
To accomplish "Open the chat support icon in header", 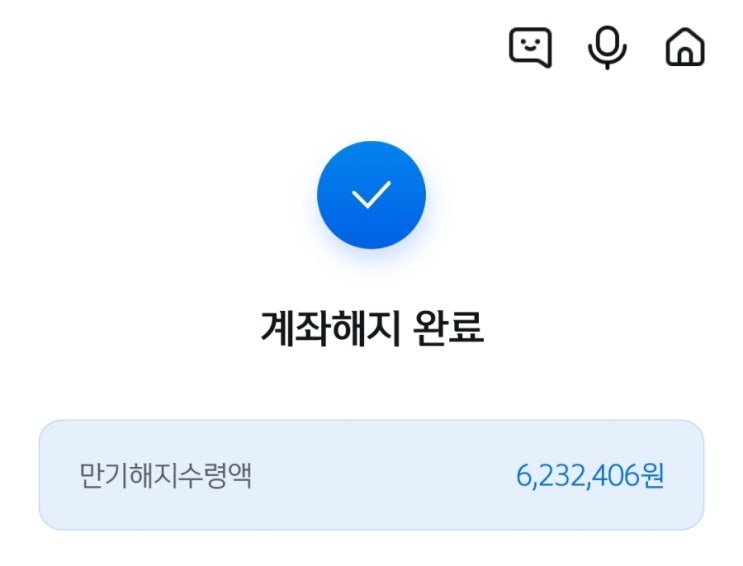I will click(530, 47).
